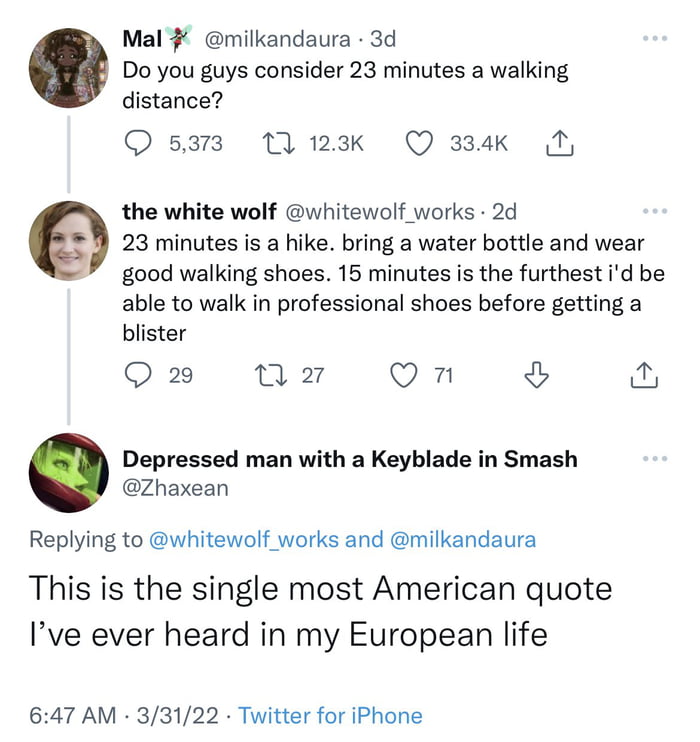Retweet Mal's walking distance tweet
The height and width of the screenshot is (742, 700).
279,143
